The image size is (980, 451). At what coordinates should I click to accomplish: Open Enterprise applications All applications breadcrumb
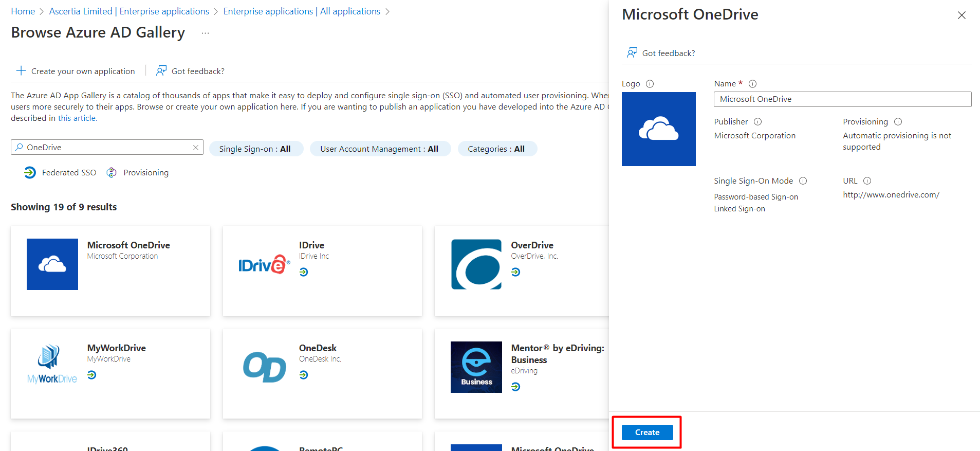[x=302, y=11]
